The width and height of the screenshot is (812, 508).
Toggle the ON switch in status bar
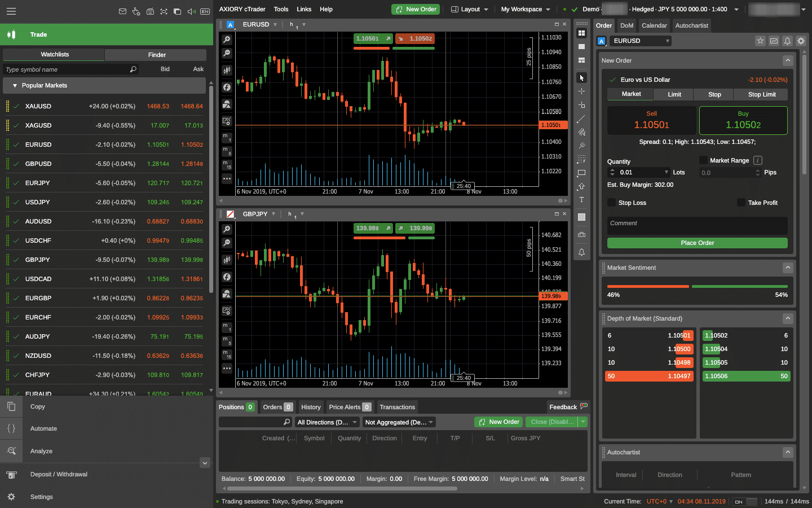click(745, 501)
